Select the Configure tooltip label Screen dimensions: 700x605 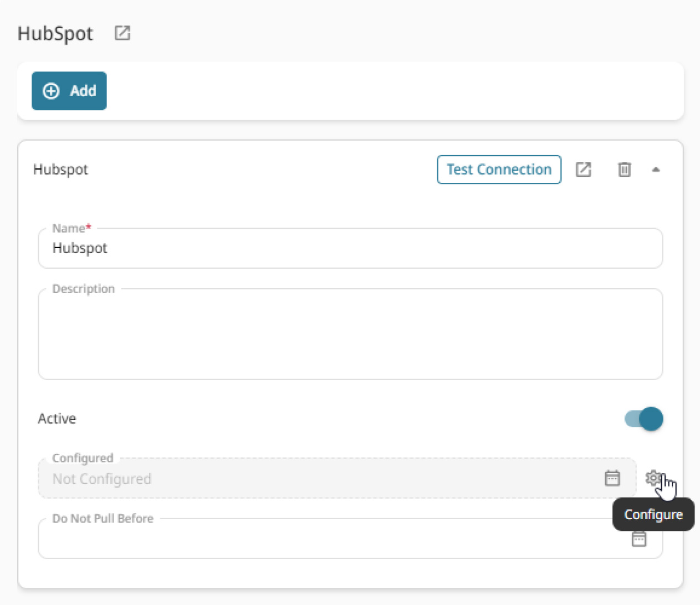click(653, 514)
